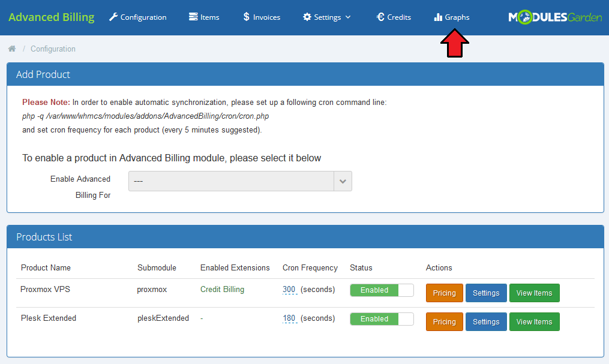View Items for Plesk Extended

point(534,321)
